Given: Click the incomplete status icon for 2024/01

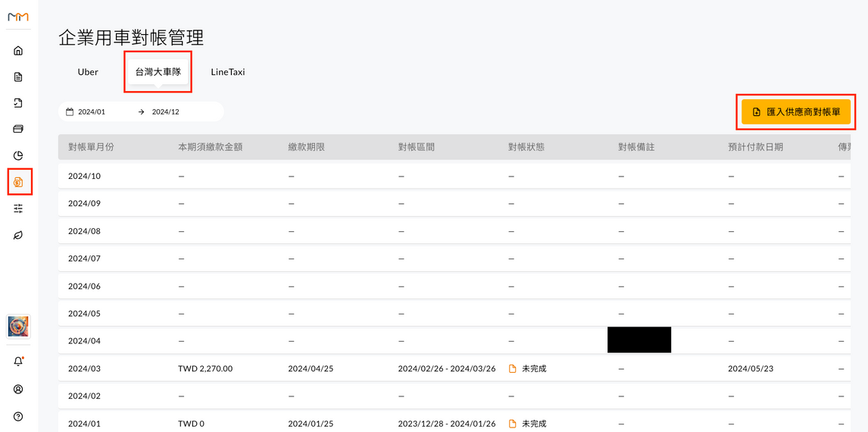Looking at the screenshot, I should [x=512, y=424].
